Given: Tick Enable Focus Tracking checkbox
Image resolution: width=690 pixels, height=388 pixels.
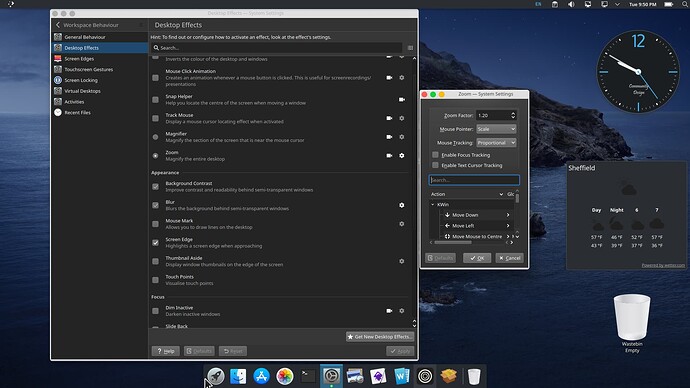Looking at the screenshot, I should click(x=435, y=155).
